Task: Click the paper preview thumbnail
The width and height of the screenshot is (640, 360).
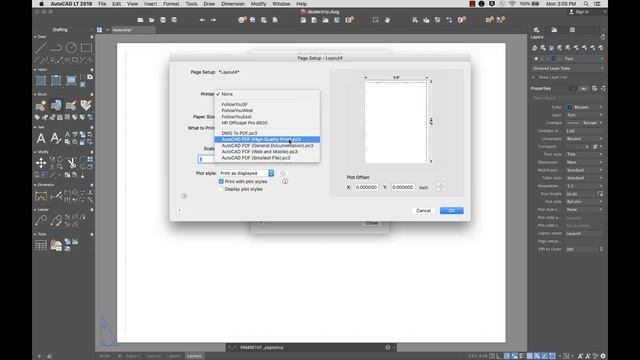Action: (396, 122)
